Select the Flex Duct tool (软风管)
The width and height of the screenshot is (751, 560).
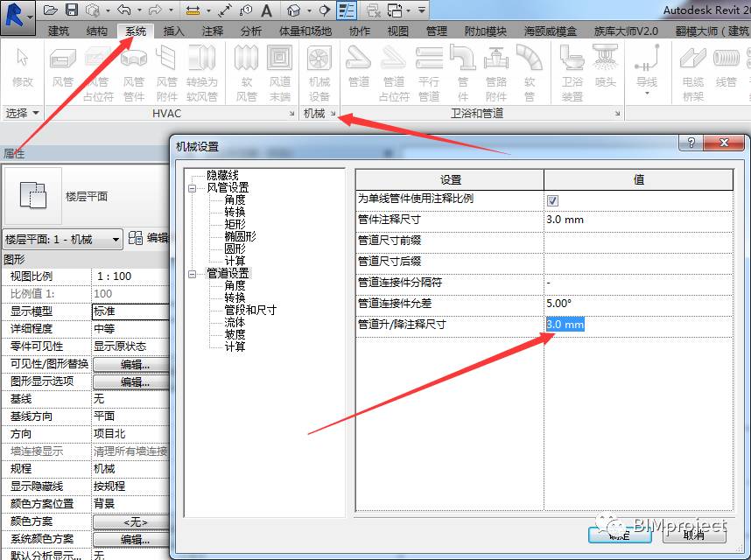click(246, 73)
